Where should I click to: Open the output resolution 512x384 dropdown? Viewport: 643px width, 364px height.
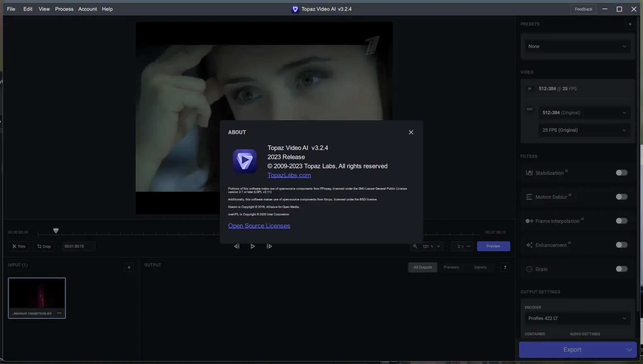coord(585,113)
